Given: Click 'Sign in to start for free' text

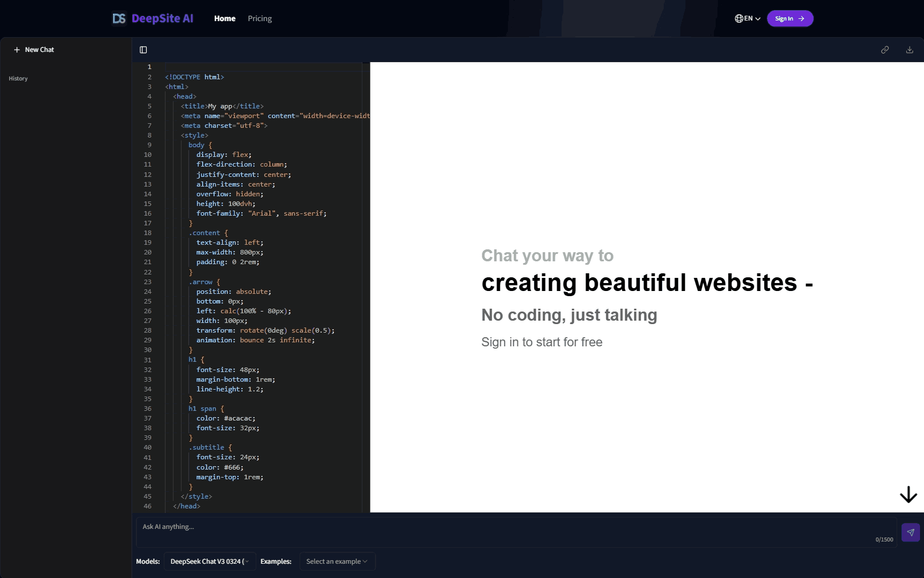Looking at the screenshot, I should pyautogui.click(x=542, y=342).
